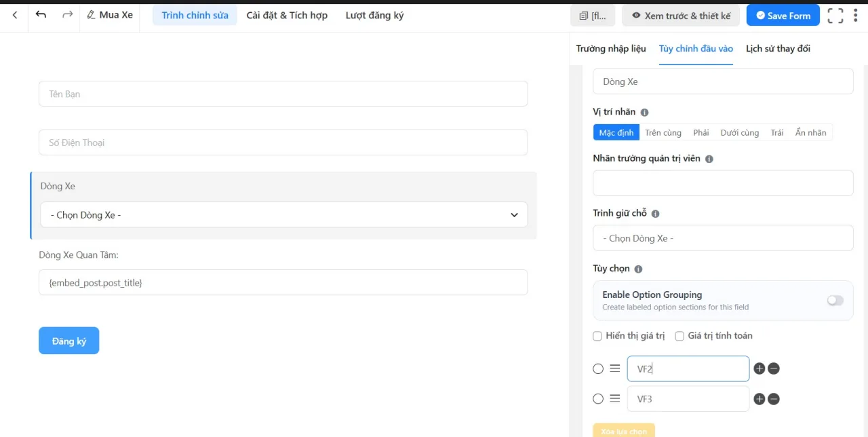Image resolution: width=868 pixels, height=437 pixels.
Task: Toggle fullscreen mode icon
Action: tap(835, 16)
